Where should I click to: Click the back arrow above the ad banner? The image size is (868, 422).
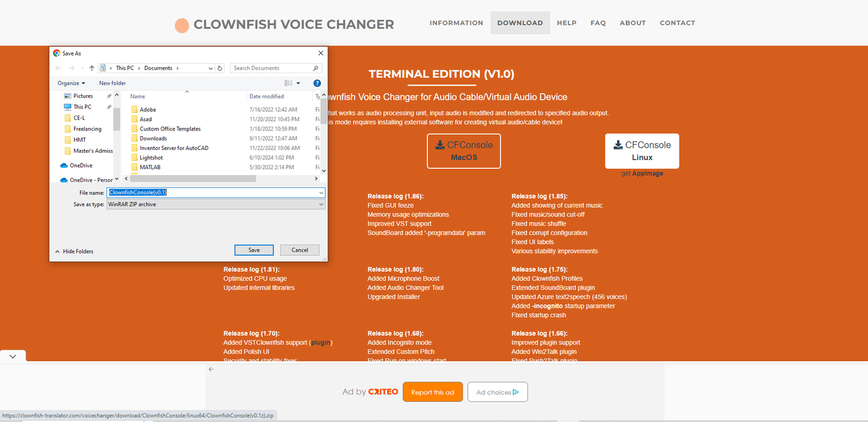[211, 369]
